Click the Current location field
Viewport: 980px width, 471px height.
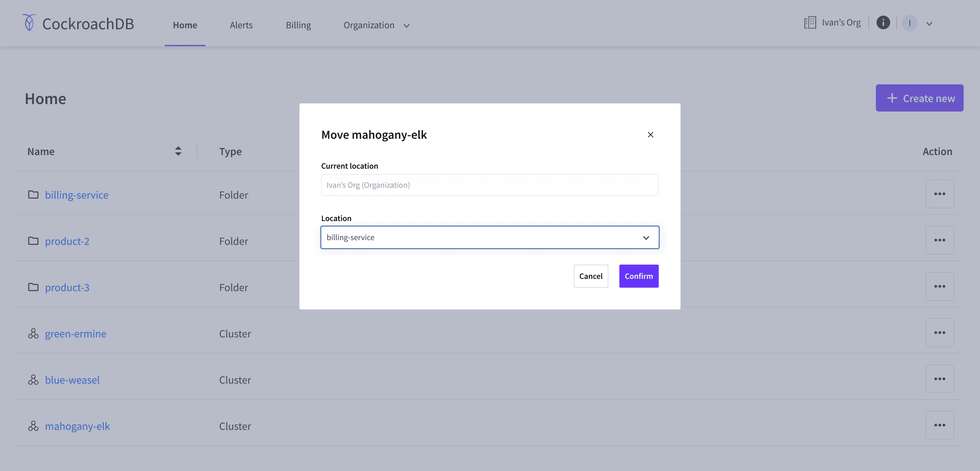click(490, 185)
